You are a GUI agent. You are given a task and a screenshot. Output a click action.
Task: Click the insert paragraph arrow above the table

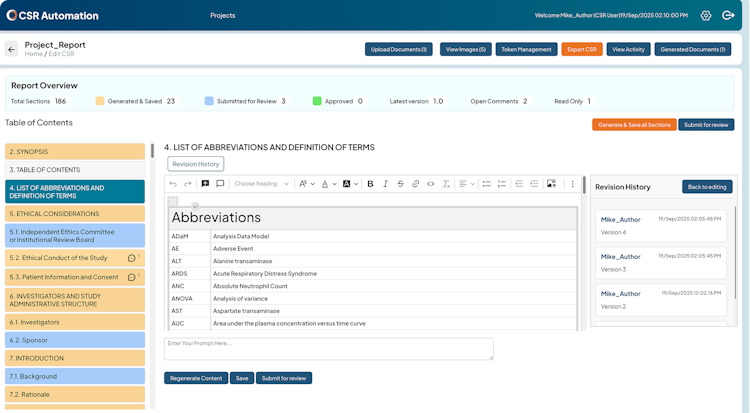coord(195,206)
